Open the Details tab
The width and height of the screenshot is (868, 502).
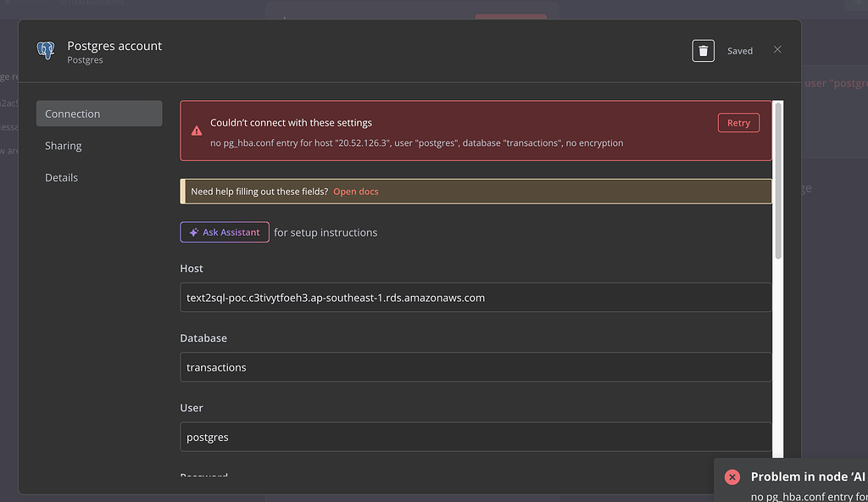[62, 177]
